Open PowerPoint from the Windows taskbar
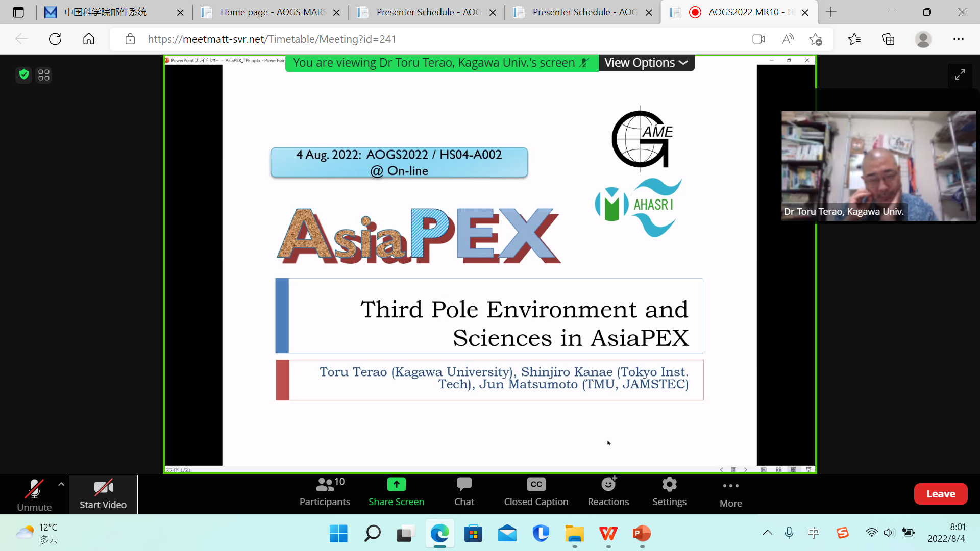Screen dimensions: 980x551 642,534
